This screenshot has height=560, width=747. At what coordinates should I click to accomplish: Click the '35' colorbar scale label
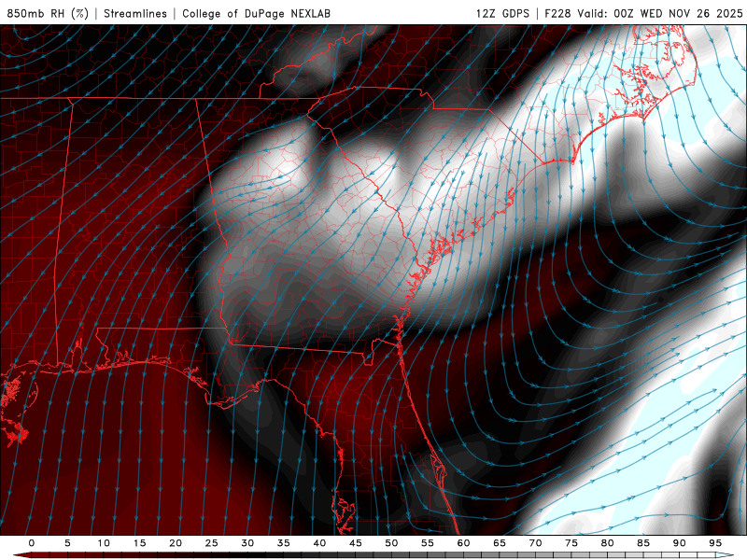click(x=284, y=543)
